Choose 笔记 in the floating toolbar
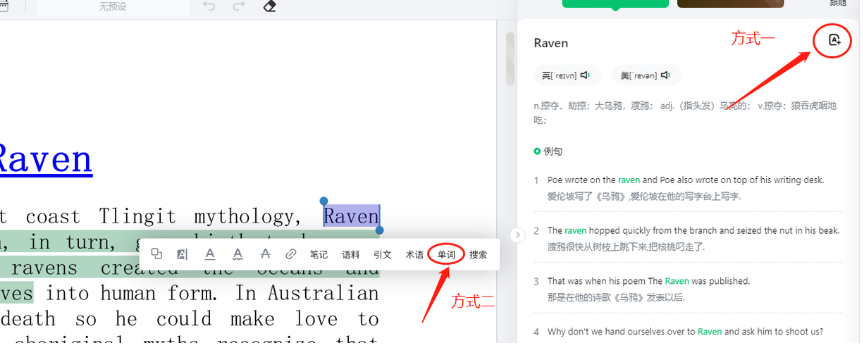 click(319, 255)
